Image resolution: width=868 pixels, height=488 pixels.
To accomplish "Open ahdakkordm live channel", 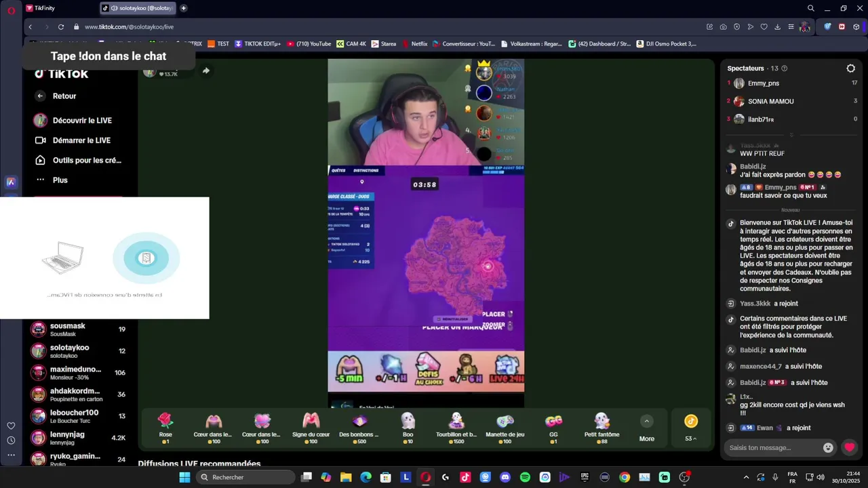I will pos(79,394).
